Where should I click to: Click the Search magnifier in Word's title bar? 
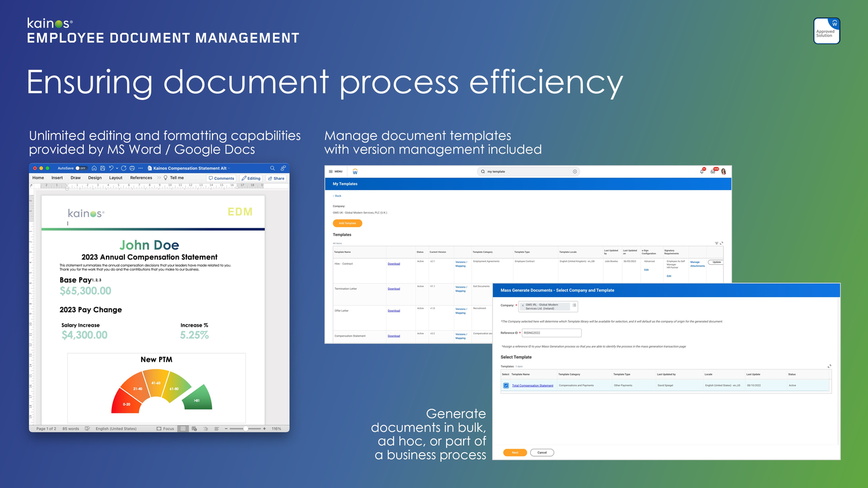click(272, 168)
